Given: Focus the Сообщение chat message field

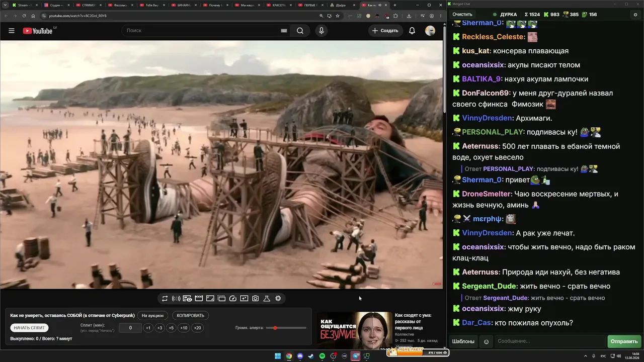Looking at the screenshot, I should coord(550,341).
